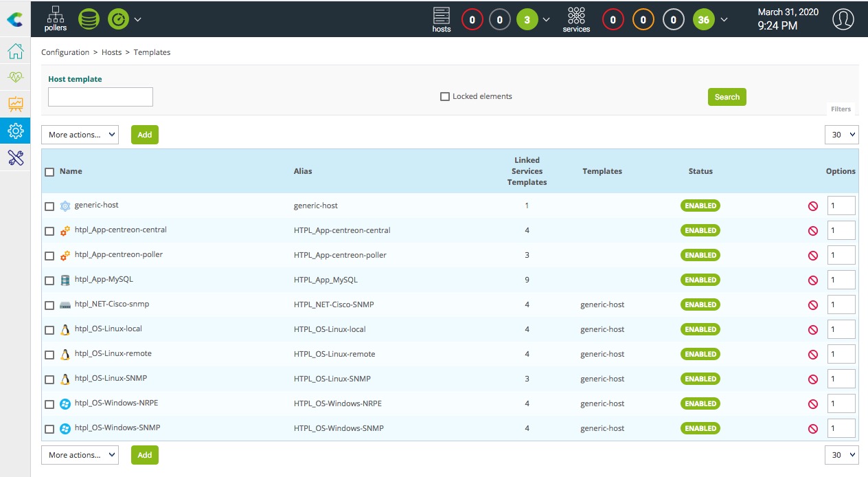
Task: Click the database status icon in header
Action: click(89, 19)
